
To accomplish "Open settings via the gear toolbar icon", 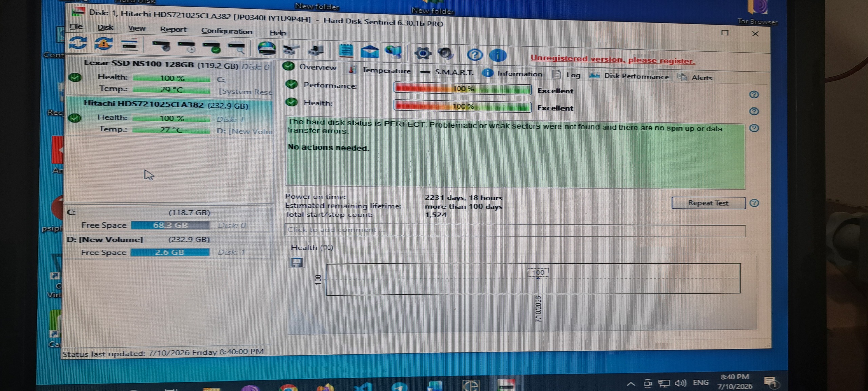I will [423, 53].
